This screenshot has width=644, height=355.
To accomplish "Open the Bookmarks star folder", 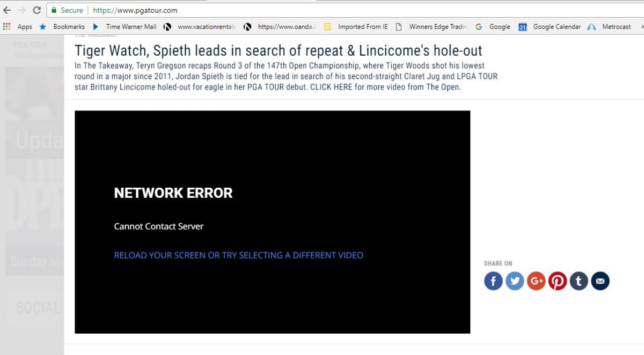I will tap(62, 27).
